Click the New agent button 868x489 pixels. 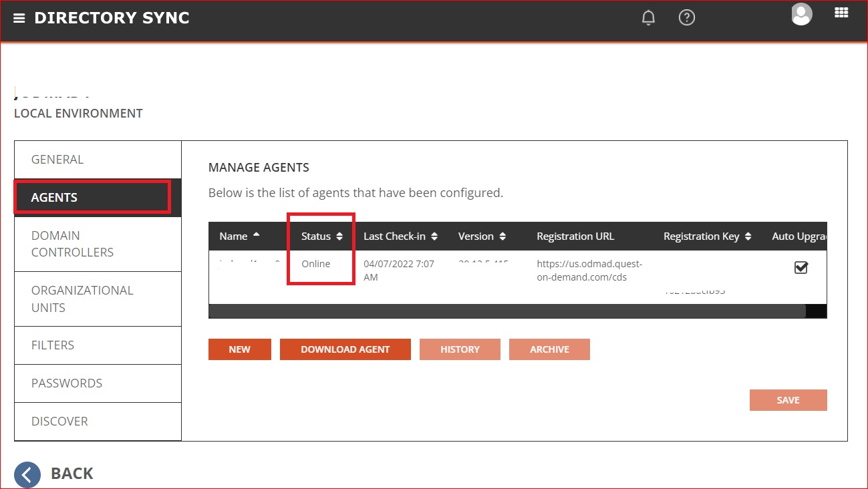point(239,349)
